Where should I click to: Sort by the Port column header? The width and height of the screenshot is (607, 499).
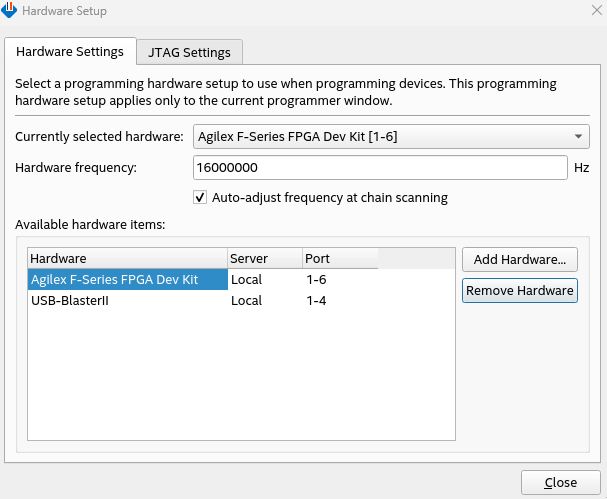(x=339, y=259)
